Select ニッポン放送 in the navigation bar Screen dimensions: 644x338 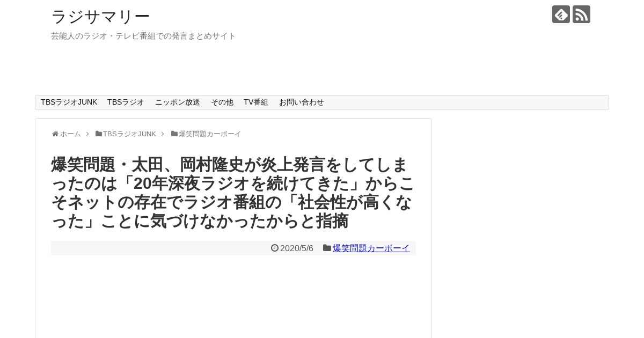[178, 102]
